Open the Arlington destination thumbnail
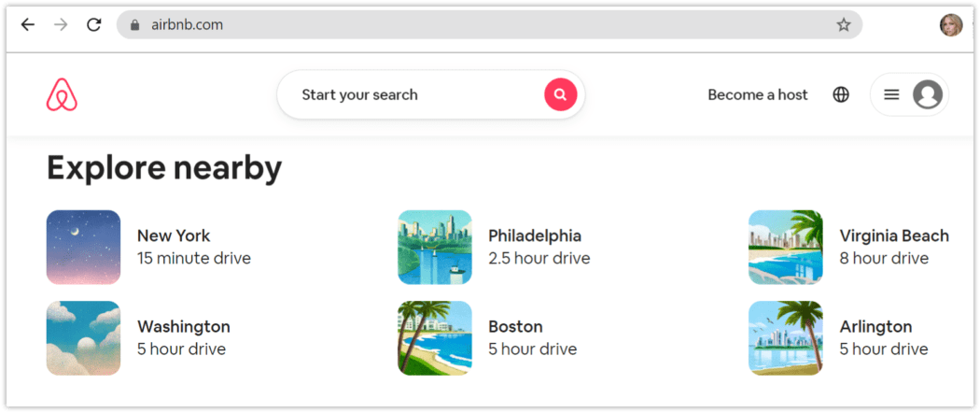The image size is (980, 413). (786, 338)
